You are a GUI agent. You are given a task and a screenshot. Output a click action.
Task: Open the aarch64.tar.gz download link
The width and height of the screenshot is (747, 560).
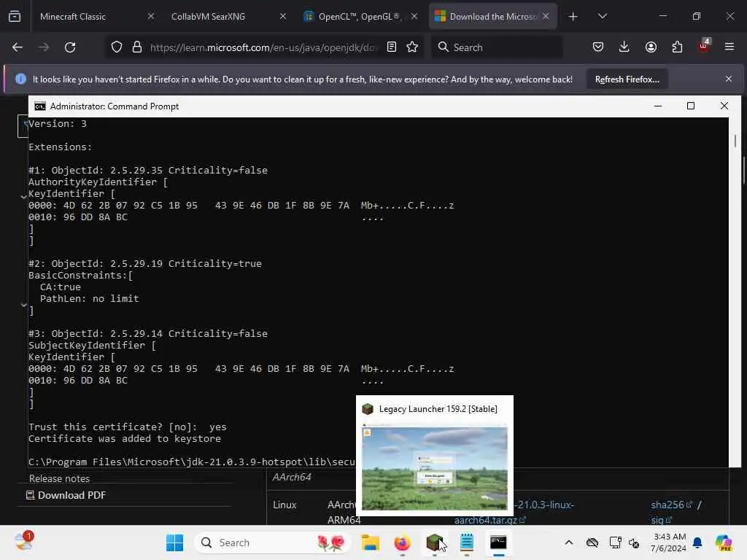[489, 520]
